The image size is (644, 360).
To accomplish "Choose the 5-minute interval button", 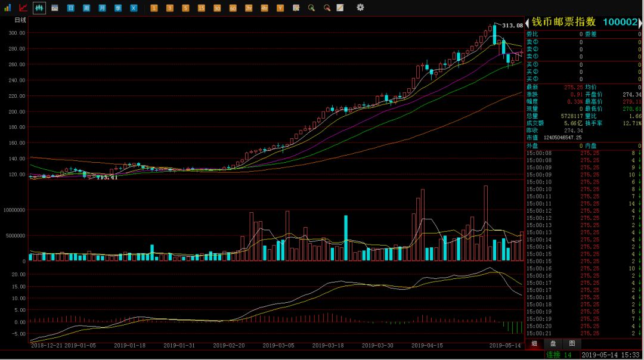I will click(x=185, y=8).
